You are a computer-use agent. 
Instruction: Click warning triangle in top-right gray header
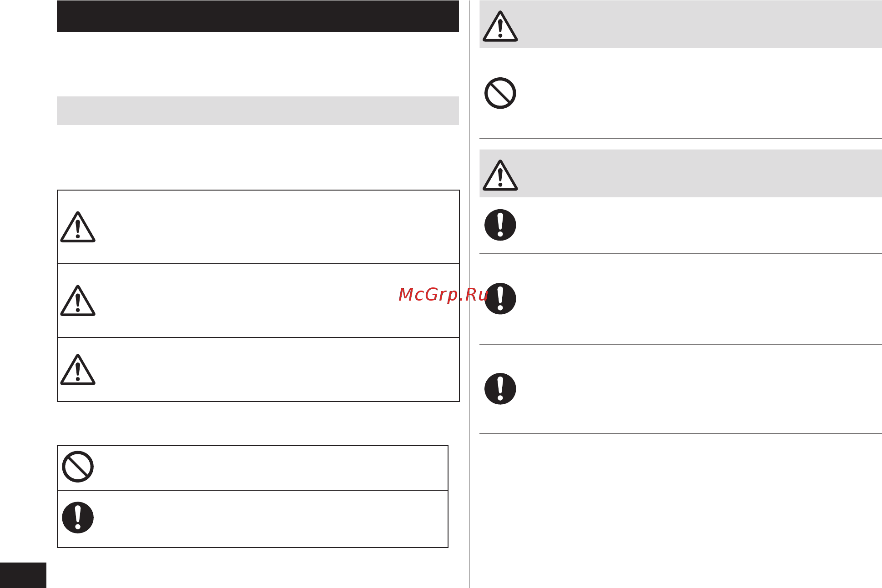click(x=500, y=26)
